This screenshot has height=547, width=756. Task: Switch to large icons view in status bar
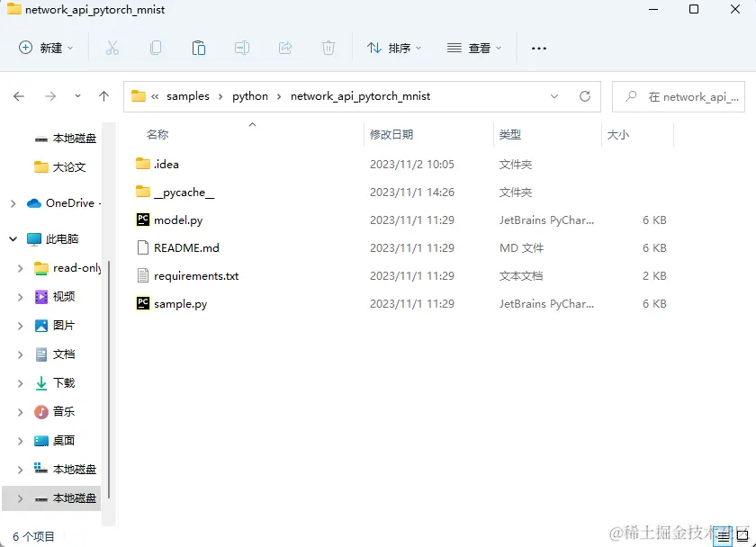[742, 535]
